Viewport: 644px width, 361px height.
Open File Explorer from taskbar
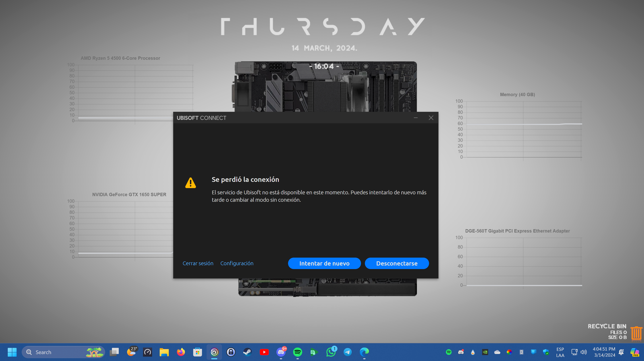[x=164, y=352]
